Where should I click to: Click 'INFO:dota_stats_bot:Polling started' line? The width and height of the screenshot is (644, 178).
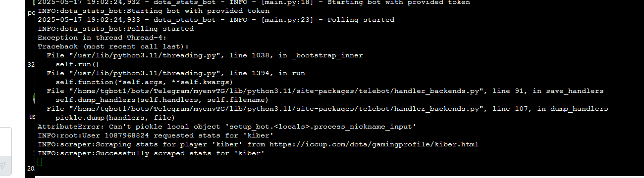click(115, 29)
